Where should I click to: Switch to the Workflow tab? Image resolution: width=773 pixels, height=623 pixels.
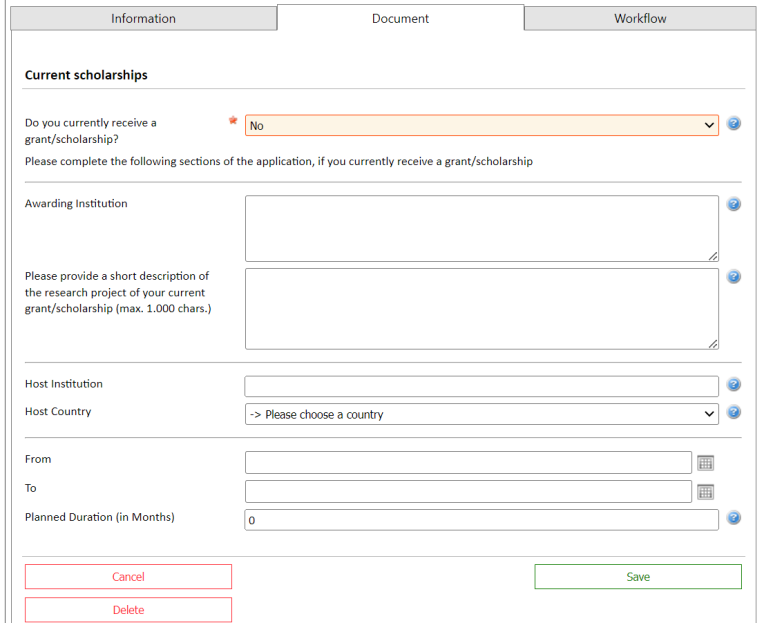(640, 19)
